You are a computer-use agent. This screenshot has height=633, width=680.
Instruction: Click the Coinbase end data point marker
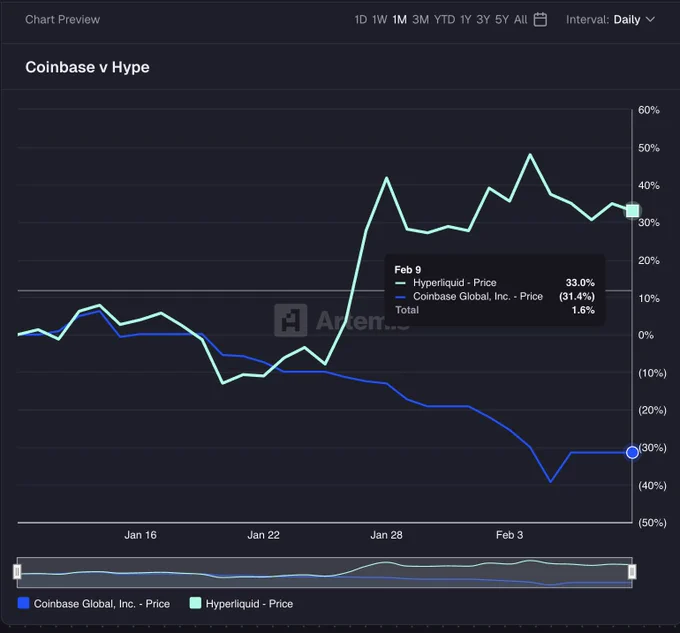(632, 452)
